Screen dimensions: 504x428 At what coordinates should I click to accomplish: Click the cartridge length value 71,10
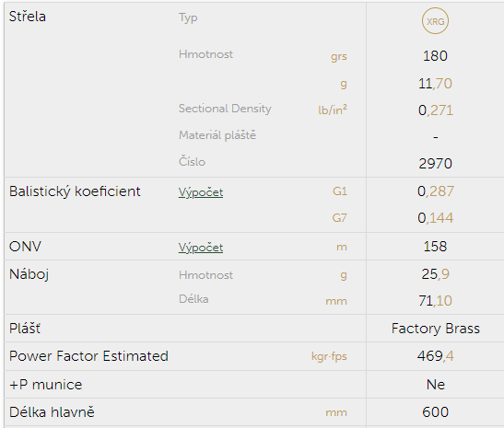pos(435,301)
